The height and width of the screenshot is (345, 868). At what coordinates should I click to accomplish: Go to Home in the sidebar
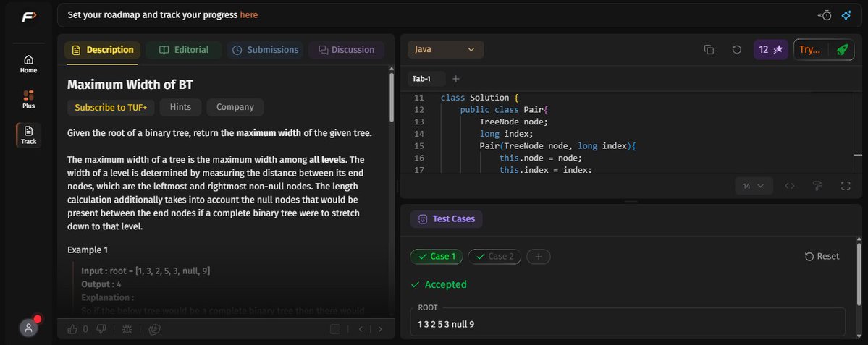(28, 64)
